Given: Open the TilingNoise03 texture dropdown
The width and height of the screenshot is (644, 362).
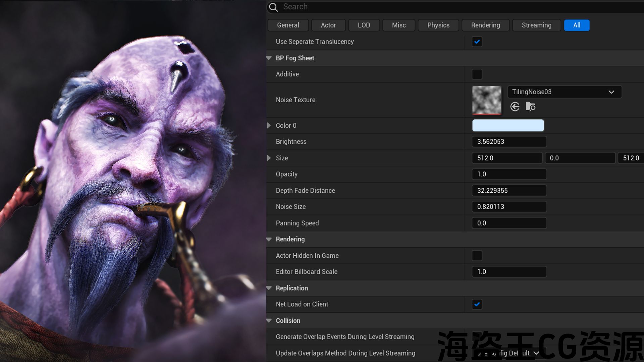Looking at the screenshot, I should (565, 92).
